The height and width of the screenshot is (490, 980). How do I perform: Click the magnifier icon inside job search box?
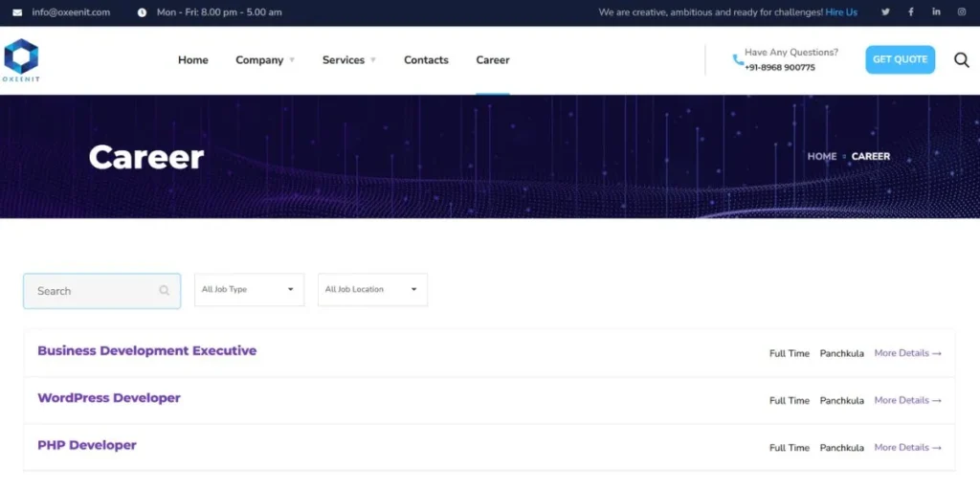[165, 291]
